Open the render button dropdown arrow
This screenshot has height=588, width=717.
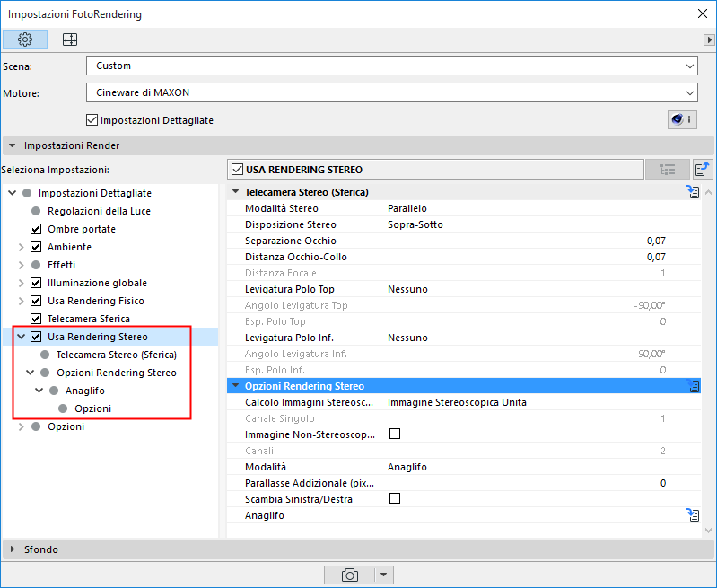(384, 575)
